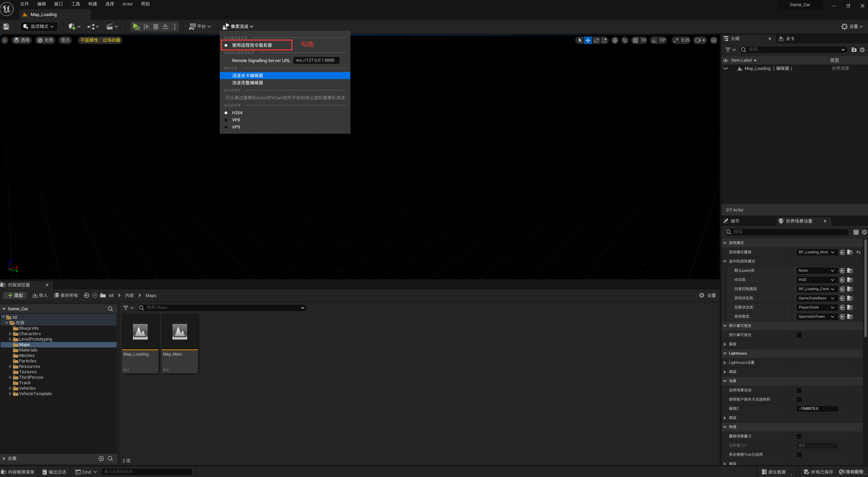Screen dimensions: 868x477
Task: Click 保存所有 save all button
Action: coord(66,296)
